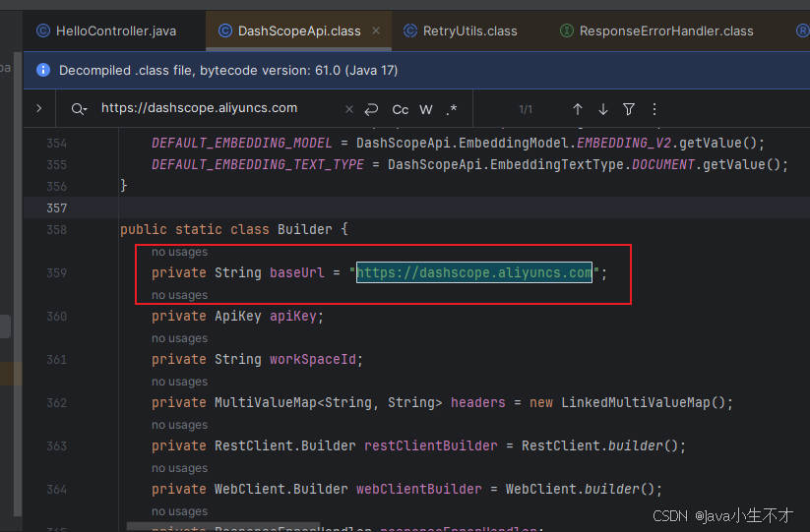Click the restClientBuilder field name

coord(431,445)
